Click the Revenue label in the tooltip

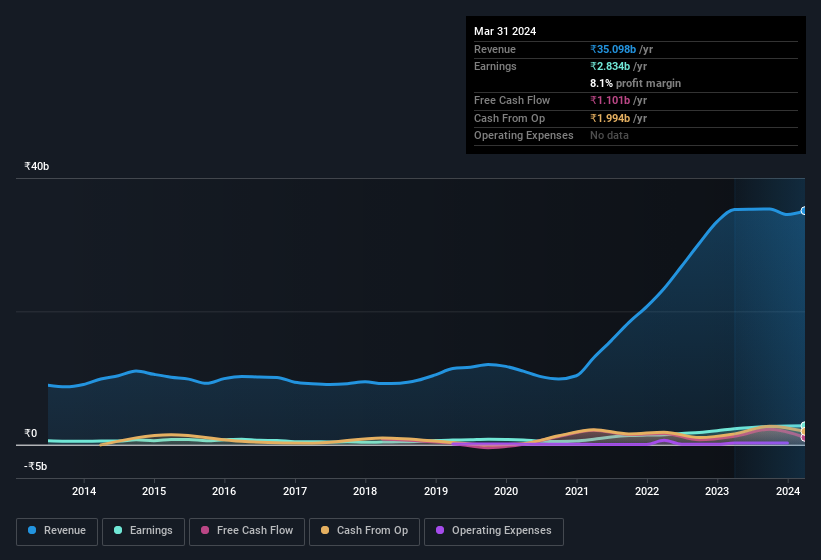pos(495,49)
